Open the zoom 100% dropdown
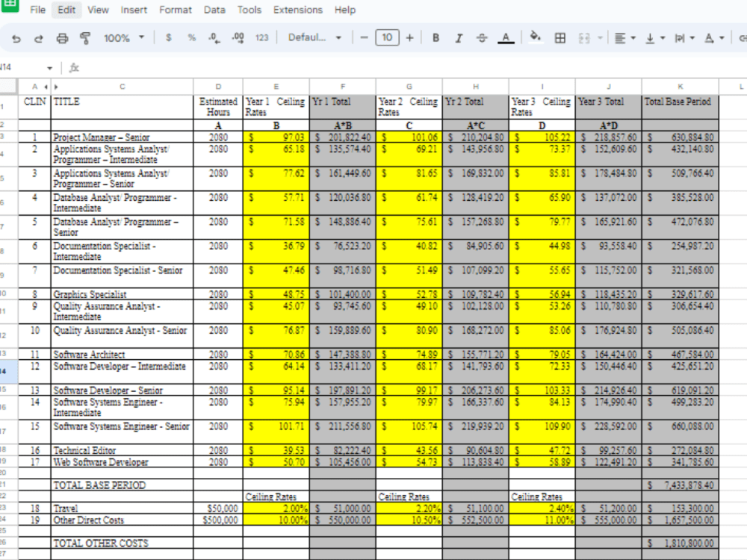This screenshot has height=560, width=747. click(x=124, y=37)
